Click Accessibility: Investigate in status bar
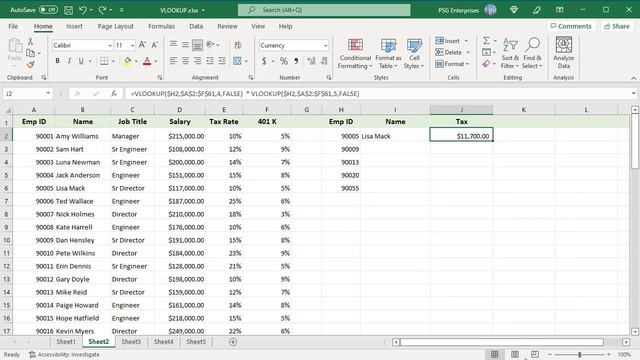640x360 pixels. pos(64,354)
